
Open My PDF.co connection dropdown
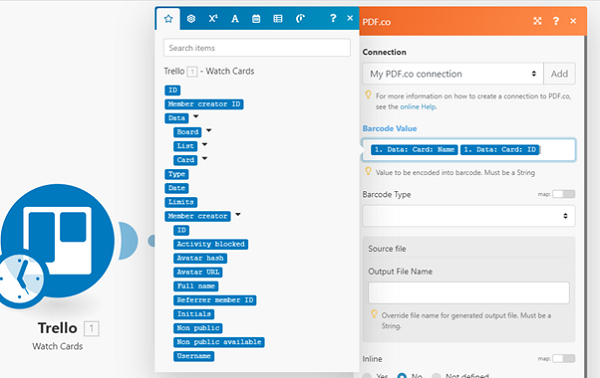tap(453, 73)
